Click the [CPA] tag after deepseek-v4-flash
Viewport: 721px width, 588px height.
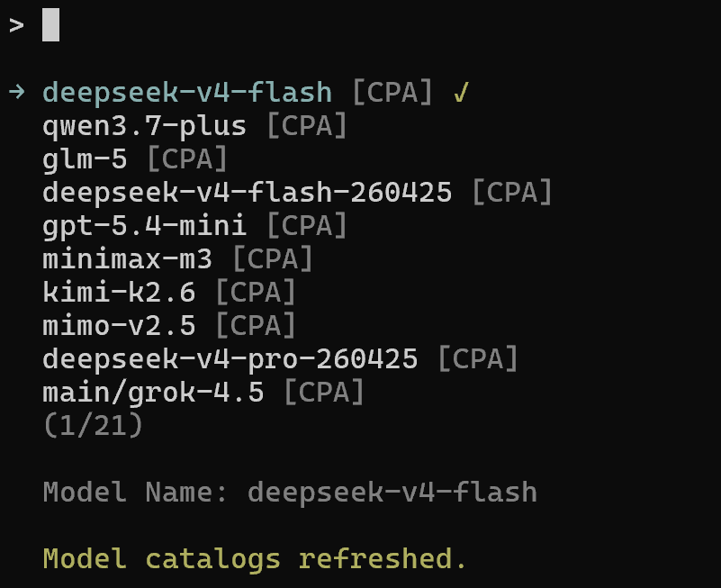point(392,92)
